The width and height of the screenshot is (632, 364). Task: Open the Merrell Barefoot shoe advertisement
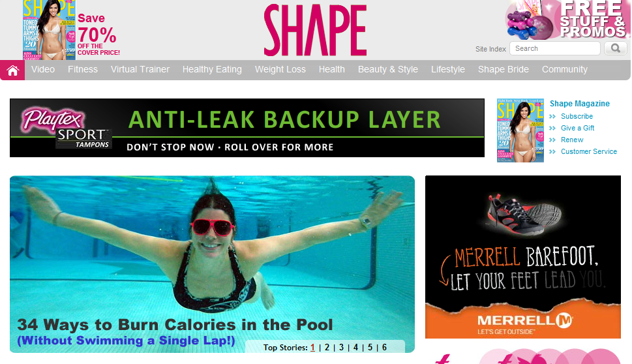pyautogui.click(x=523, y=257)
